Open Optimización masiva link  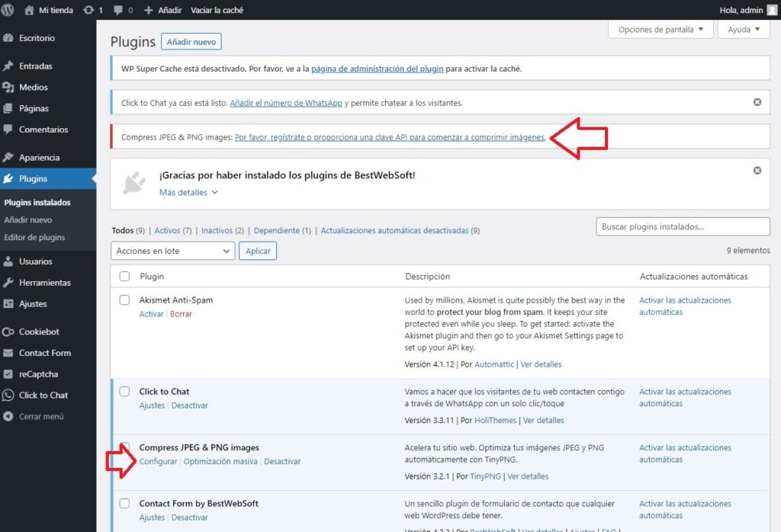(x=220, y=461)
